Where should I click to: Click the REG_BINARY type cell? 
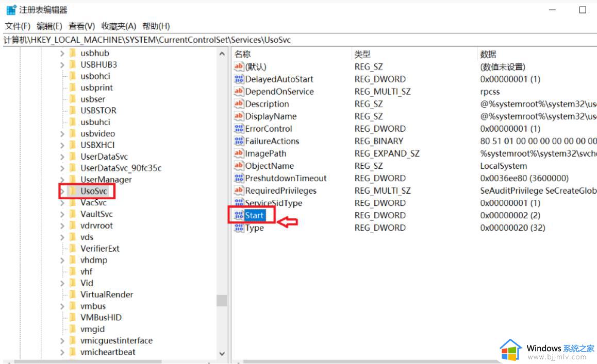tap(378, 141)
